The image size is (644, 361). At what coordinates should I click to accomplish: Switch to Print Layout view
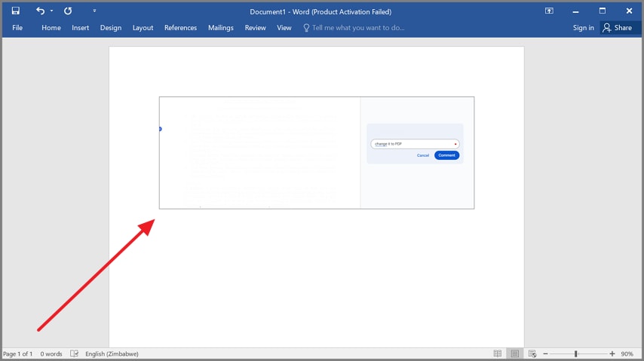(x=514, y=353)
